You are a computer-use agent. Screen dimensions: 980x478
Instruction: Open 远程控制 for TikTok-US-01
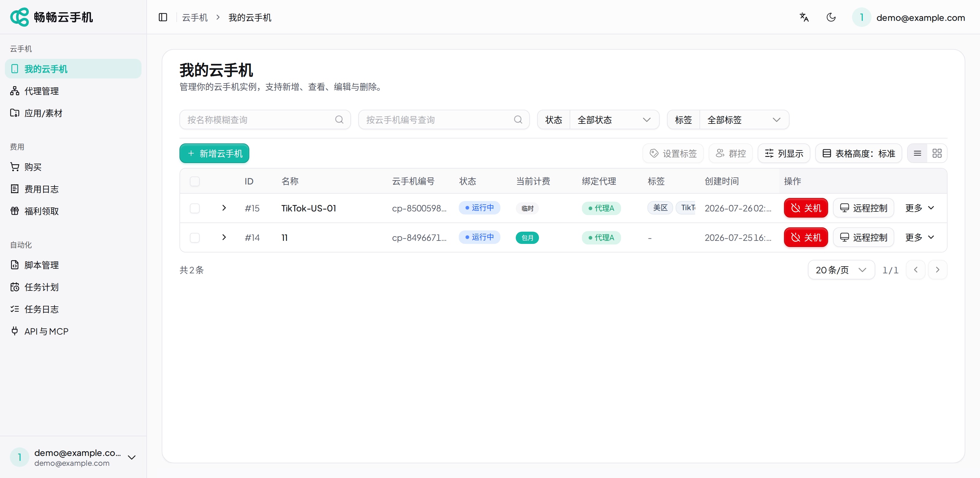pyautogui.click(x=863, y=208)
